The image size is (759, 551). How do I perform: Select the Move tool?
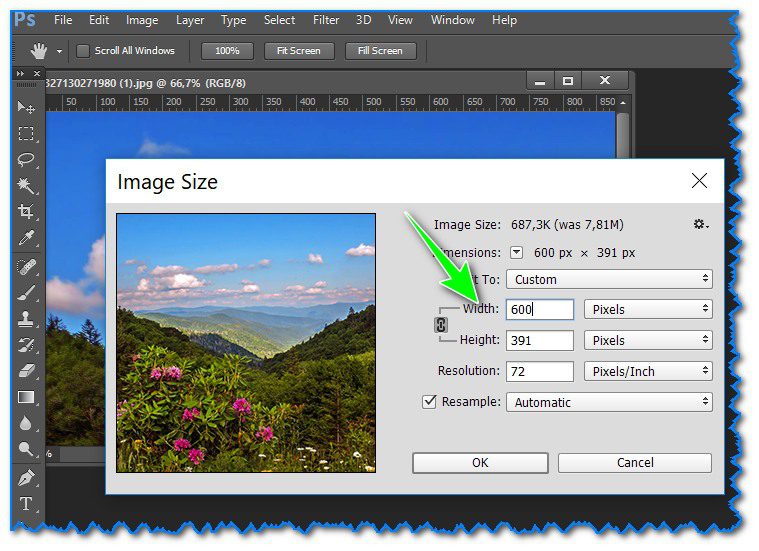(x=26, y=108)
